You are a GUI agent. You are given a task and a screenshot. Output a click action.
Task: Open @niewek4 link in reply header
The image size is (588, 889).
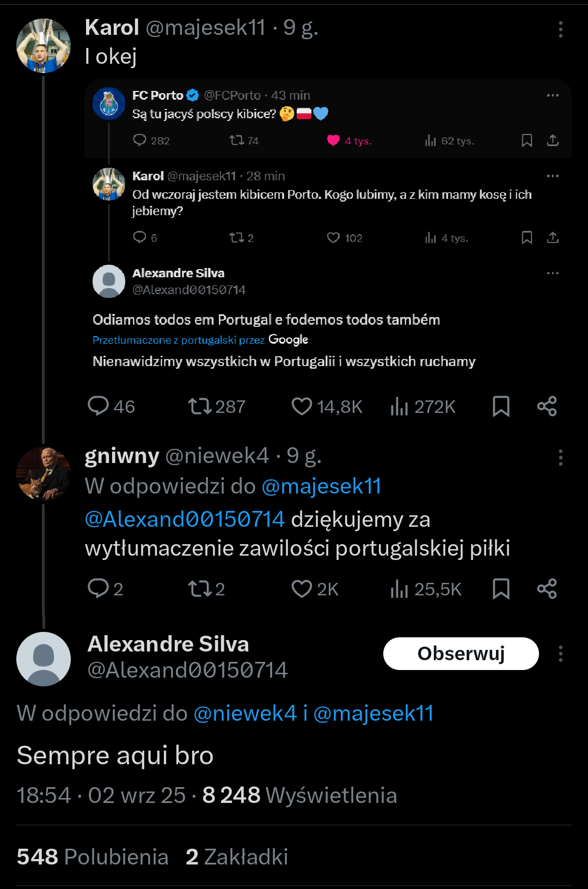pyautogui.click(x=245, y=714)
